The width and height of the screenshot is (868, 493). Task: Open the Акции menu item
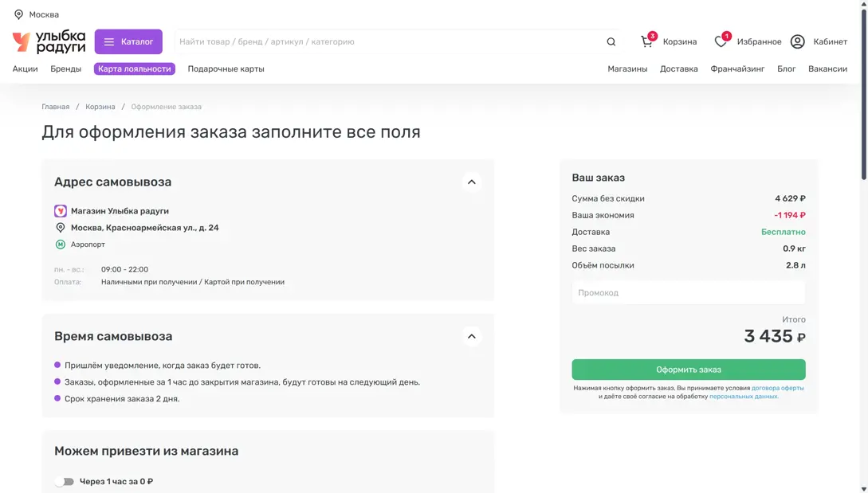[25, 68]
